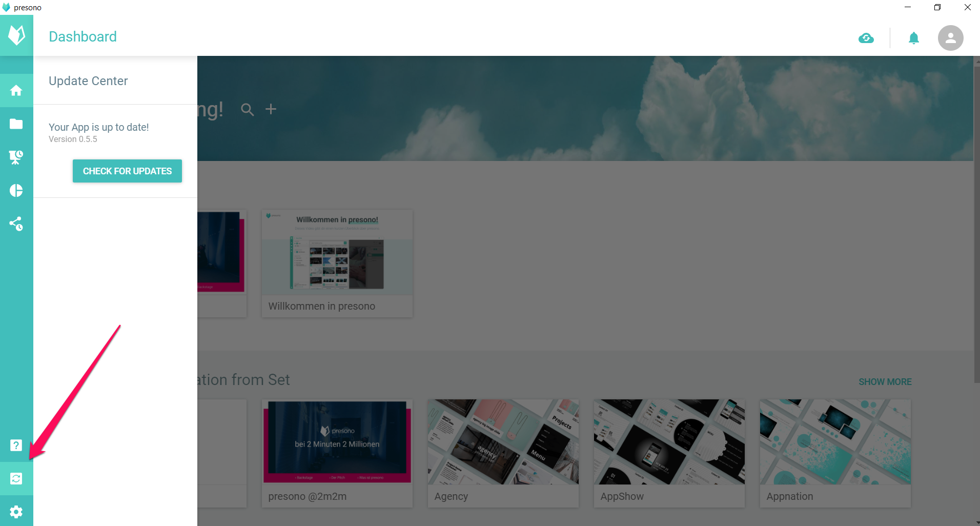Viewport: 980px width, 526px height.
Task: Open the sharing icon in sidebar
Action: coord(16,224)
